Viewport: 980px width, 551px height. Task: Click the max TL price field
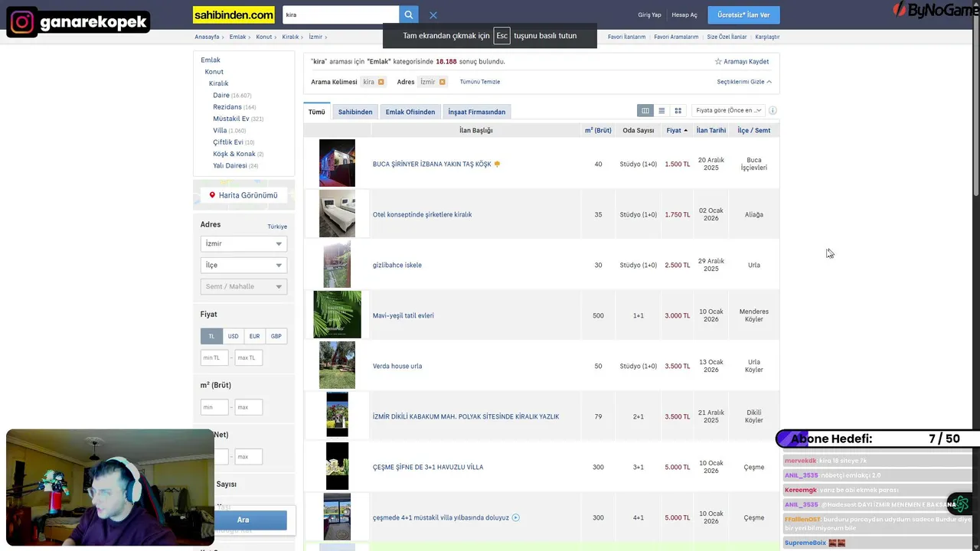(249, 357)
